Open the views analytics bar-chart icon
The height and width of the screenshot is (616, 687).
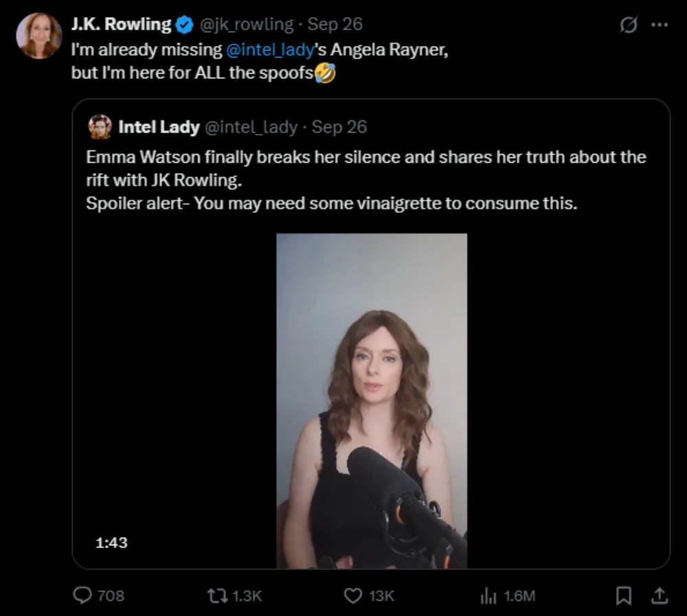(487, 595)
